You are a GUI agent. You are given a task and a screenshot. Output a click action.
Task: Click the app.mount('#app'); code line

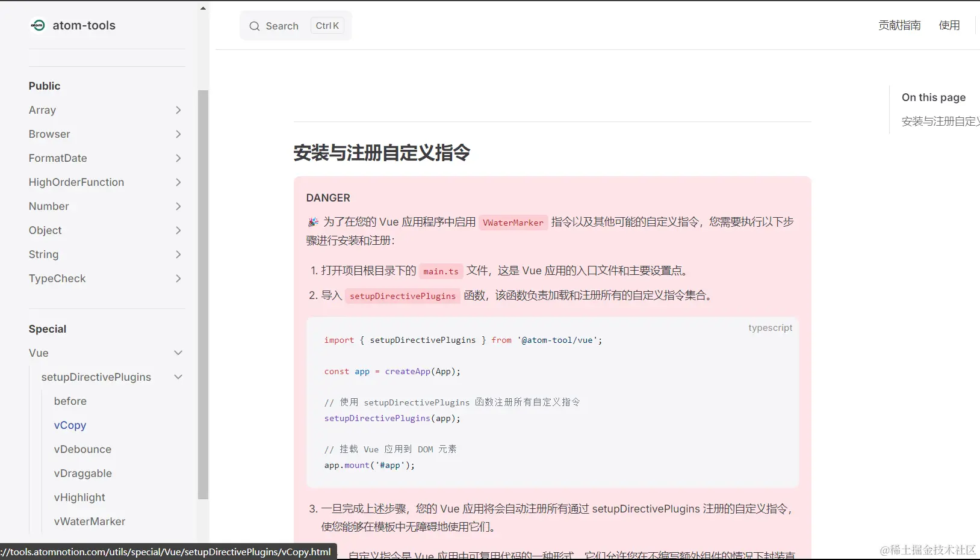(370, 465)
